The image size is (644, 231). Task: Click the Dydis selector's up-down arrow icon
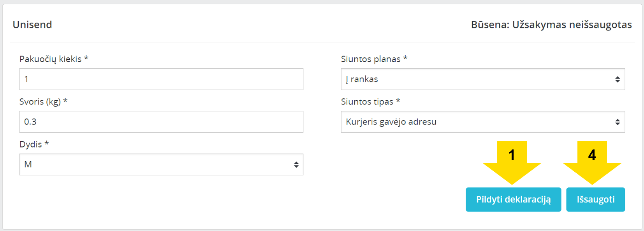[296, 165]
